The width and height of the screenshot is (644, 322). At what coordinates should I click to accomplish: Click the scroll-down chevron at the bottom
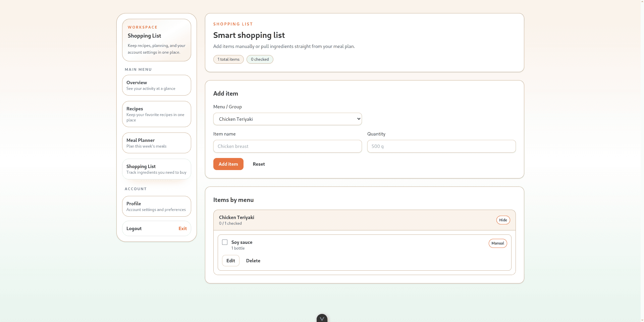pyautogui.click(x=322, y=318)
